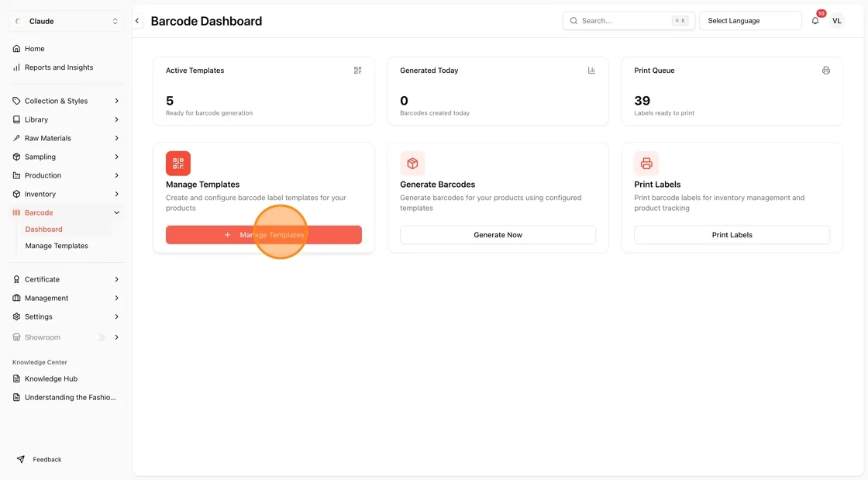Expand Collection & Styles chevron
Viewport: 868px width, 480px height.
(x=117, y=101)
